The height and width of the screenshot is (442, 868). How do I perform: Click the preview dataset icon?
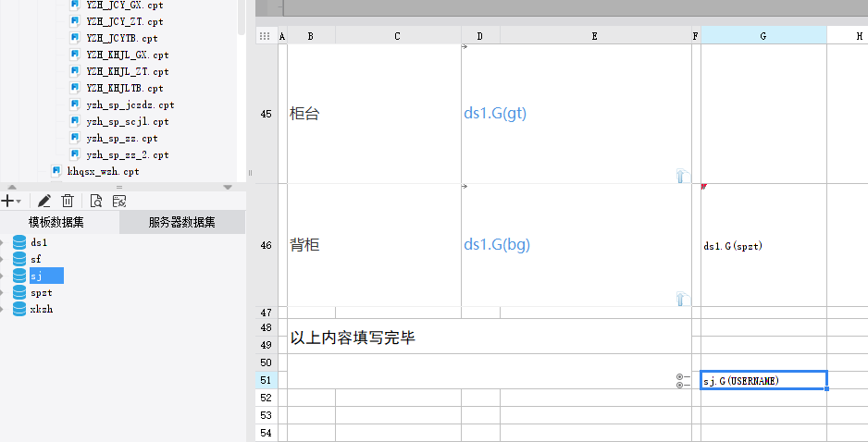pos(95,201)
